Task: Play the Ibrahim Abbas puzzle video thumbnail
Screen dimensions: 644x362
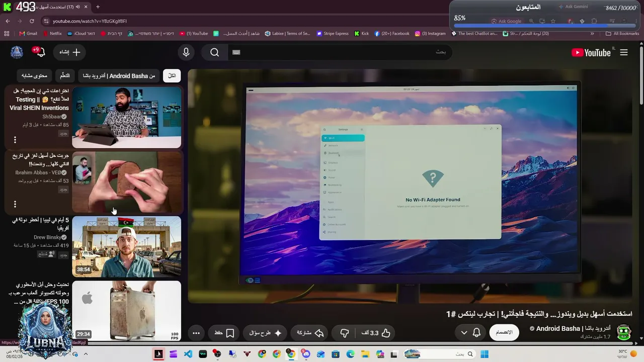Action: 126,182
